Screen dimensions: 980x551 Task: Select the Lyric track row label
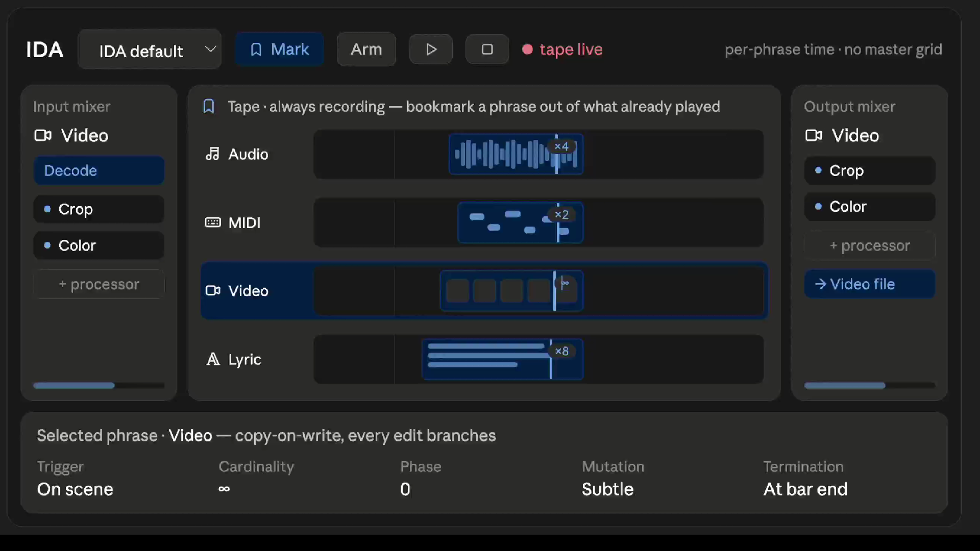(x=244, y=359)
